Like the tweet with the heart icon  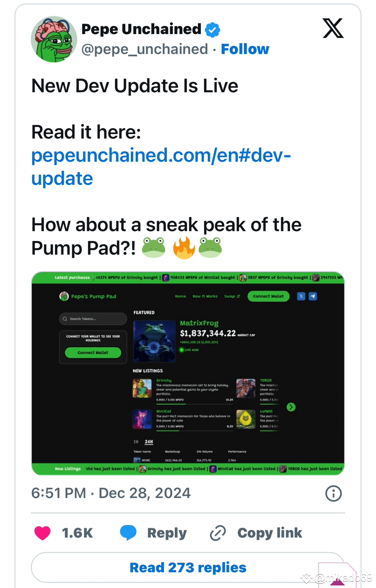[x=42, y=533]
